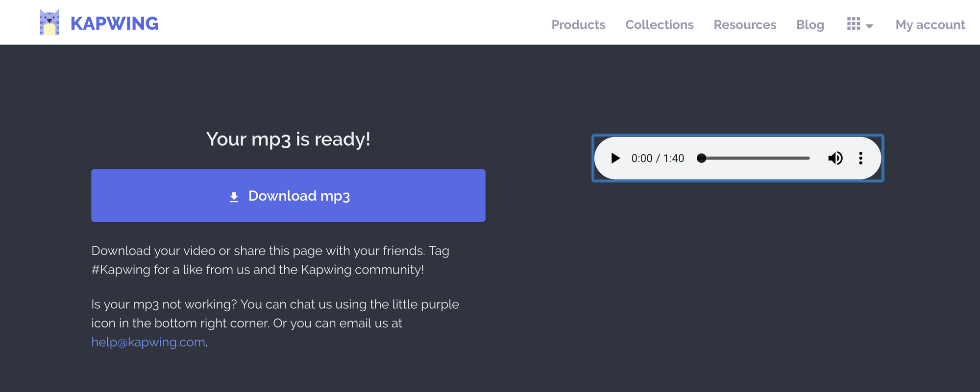The width and height of the screenshot is (980, 392).
Task: Click the "Your mp3 is ready!" heading
Action: [288, 139]
